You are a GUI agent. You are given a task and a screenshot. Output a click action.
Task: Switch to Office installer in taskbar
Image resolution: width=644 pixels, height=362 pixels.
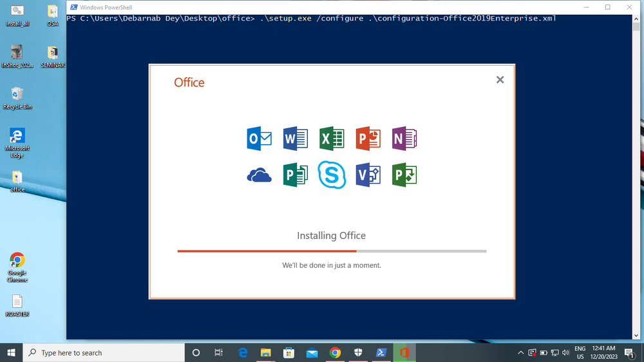coord(404,352)
